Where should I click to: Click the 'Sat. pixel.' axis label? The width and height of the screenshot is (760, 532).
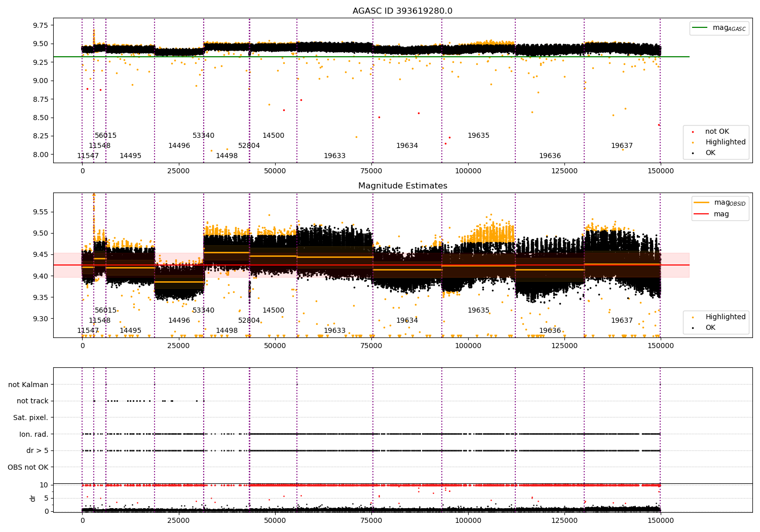(31, 418)
